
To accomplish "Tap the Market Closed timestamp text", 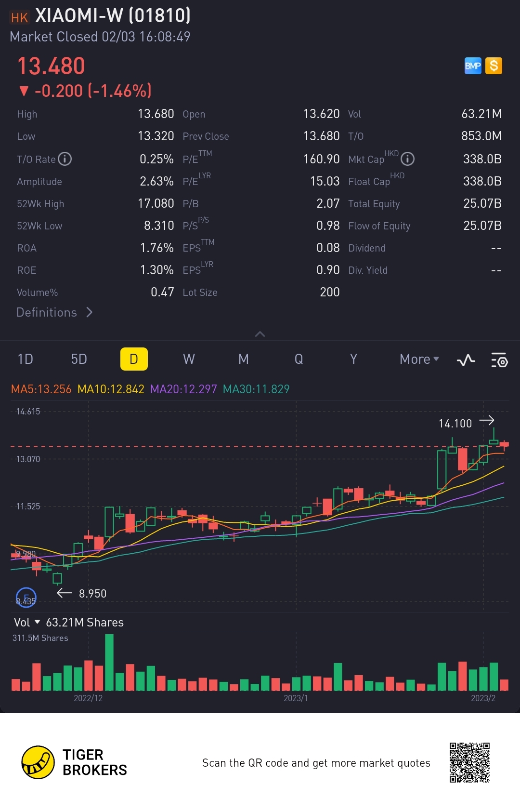I will 100,37.
